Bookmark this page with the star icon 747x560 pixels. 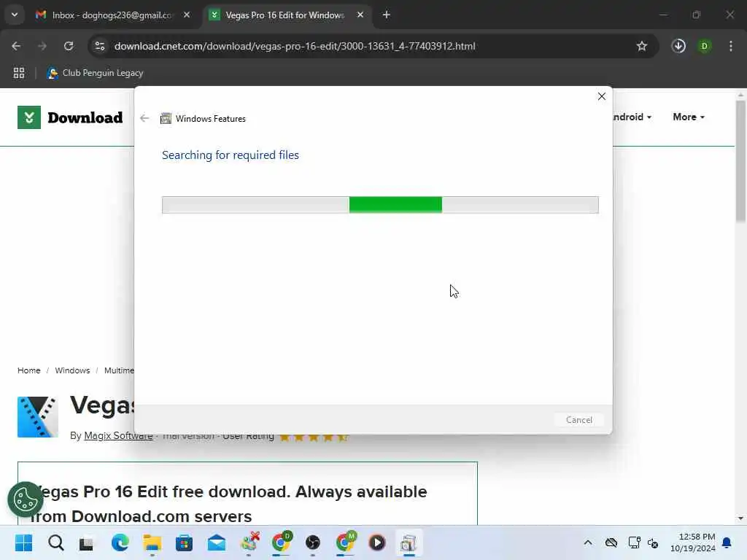tap(642, 46)
